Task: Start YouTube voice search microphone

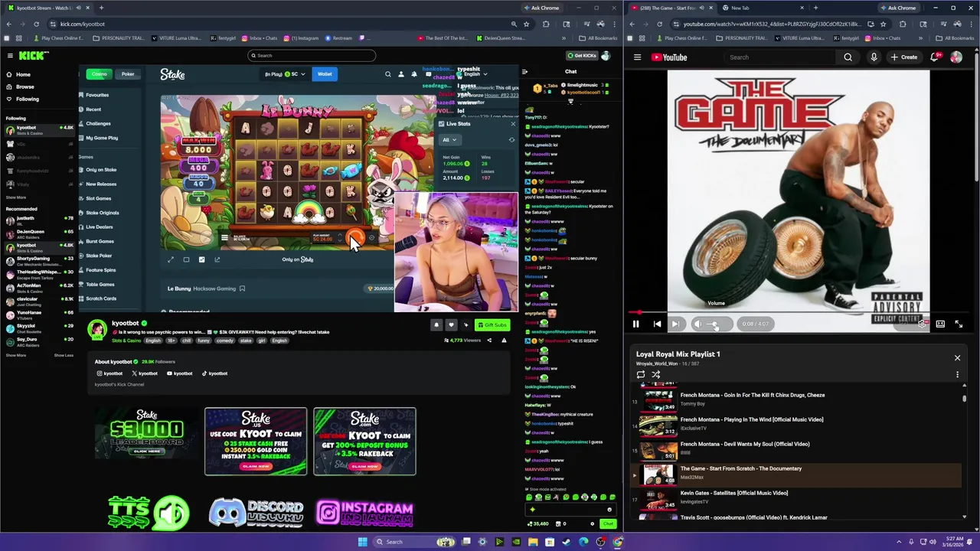Action: [x=874, y=57]
